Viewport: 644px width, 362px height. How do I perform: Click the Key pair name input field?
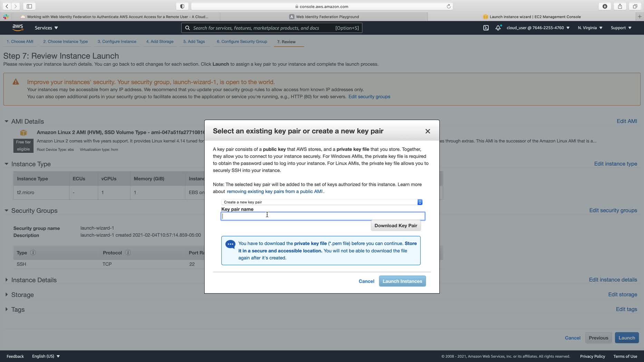coord(323,216)
